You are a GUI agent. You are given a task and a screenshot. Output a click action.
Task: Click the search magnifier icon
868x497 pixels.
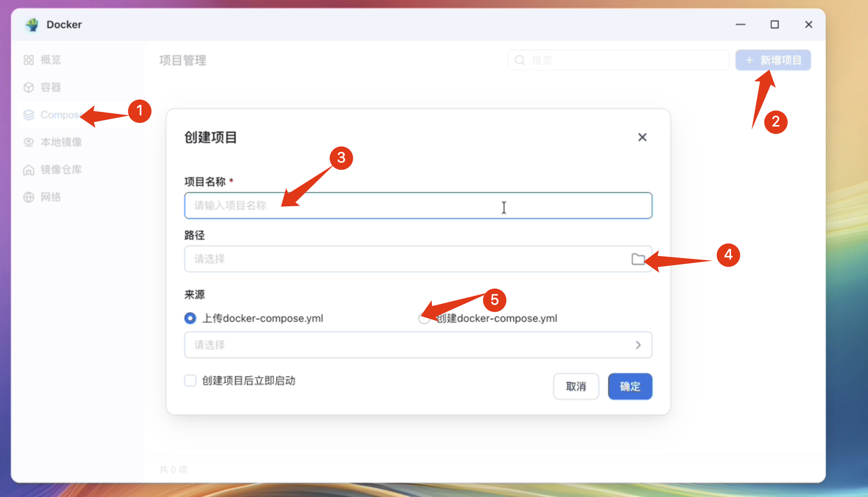click(x=520, y=60)
